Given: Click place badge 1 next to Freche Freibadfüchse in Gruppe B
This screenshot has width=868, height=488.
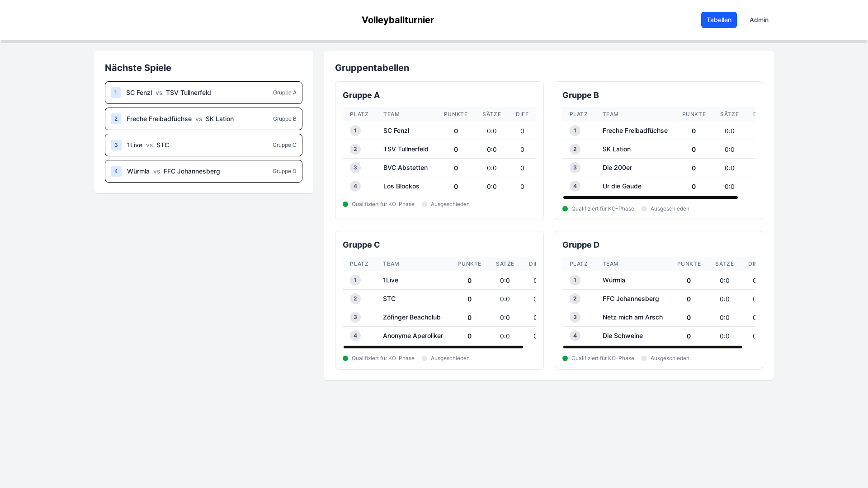Looking at the screenshot, I should [x=575, y=131].
